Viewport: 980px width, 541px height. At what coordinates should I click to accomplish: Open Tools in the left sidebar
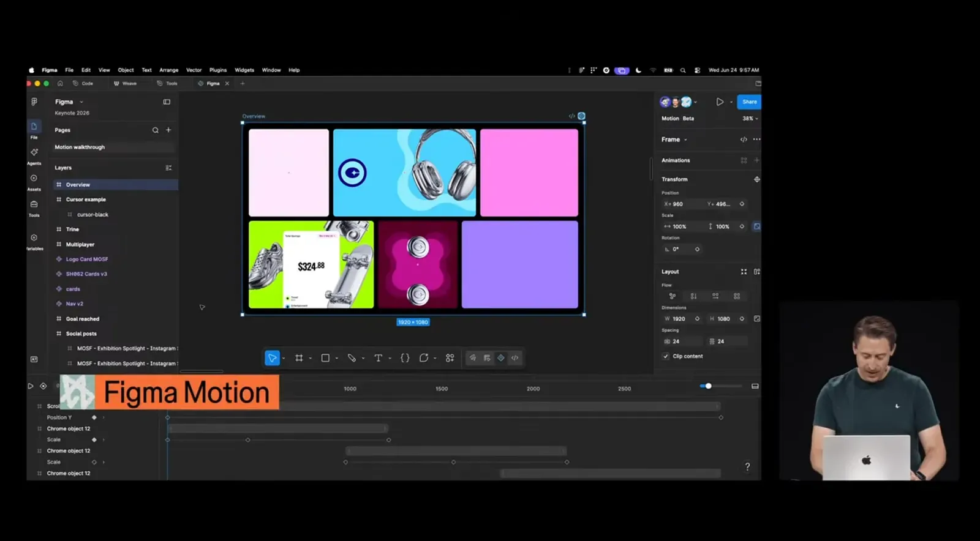point(34,208)
